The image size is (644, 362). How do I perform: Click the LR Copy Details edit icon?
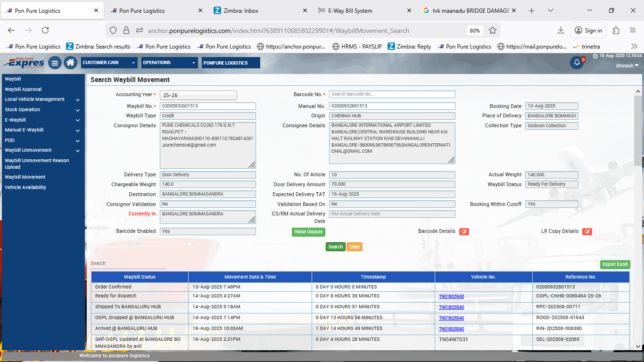587,231
